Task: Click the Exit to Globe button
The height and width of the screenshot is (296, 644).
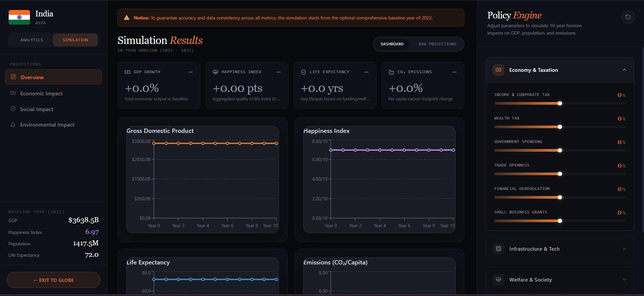Action: click(53, 280)
